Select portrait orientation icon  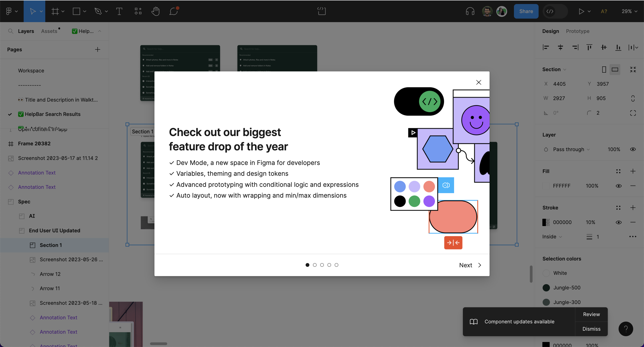[604, 69]
